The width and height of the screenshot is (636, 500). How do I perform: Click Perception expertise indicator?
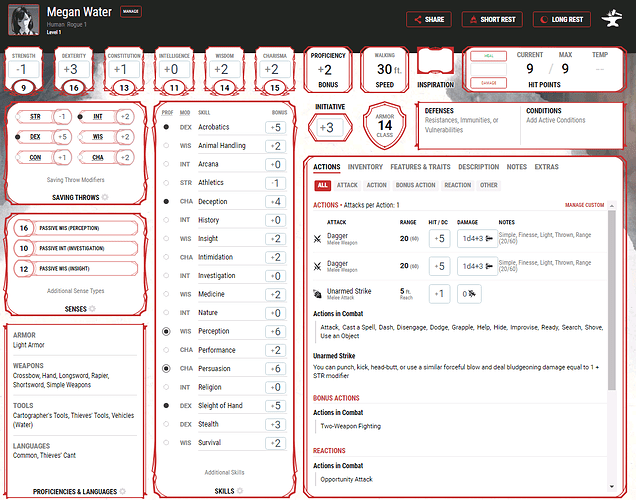166,331
